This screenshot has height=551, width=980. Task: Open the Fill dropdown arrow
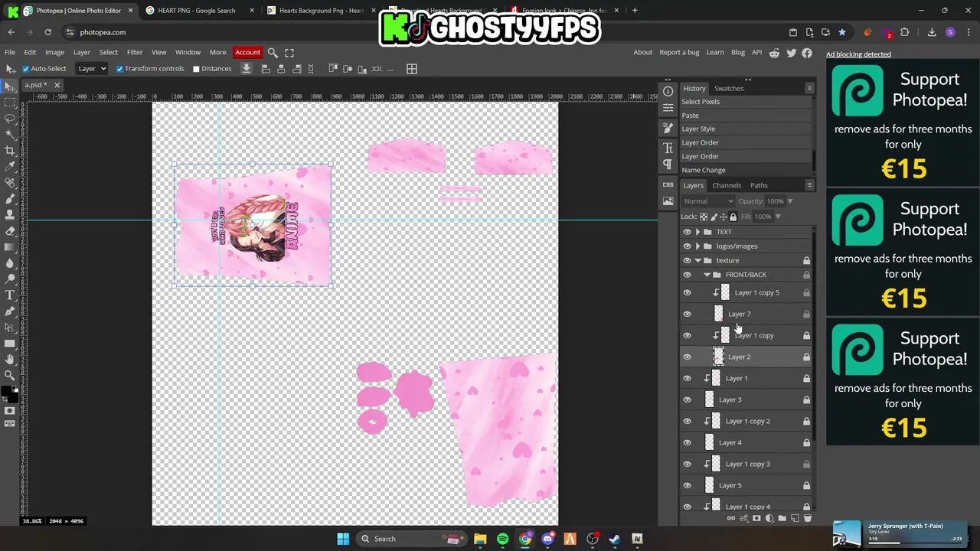click(778, 217)
